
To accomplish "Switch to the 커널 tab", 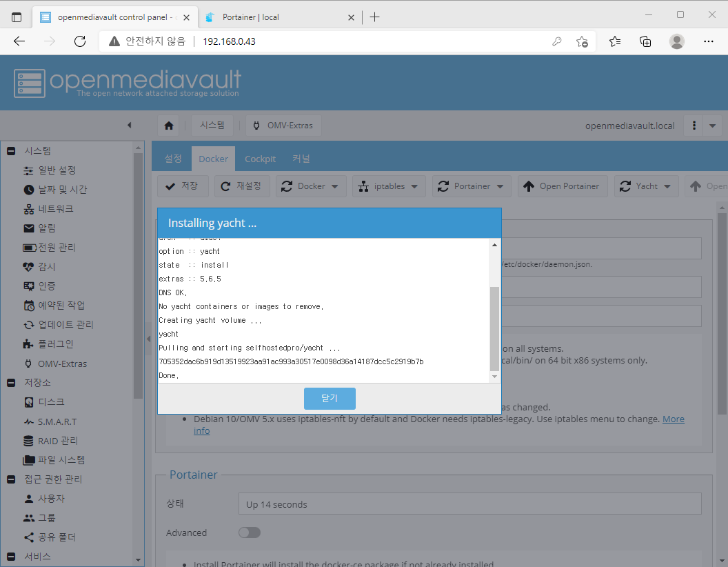I will click(301, 159).
